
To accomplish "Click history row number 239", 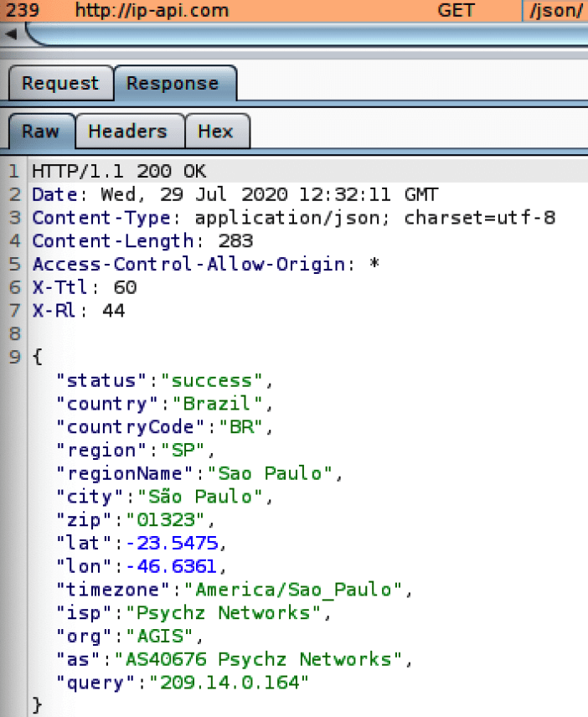I will point(23,10).
